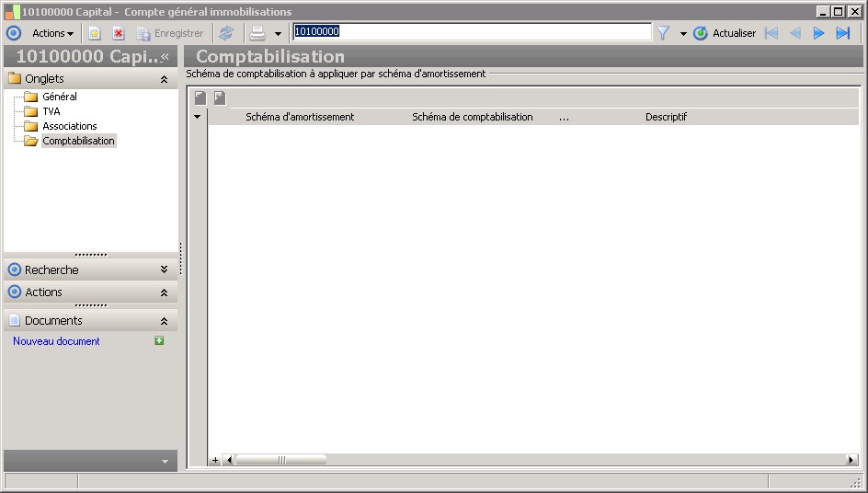Expand the Recherche section
The width and height of the screenshot is (868, 493).
(164, 269)
